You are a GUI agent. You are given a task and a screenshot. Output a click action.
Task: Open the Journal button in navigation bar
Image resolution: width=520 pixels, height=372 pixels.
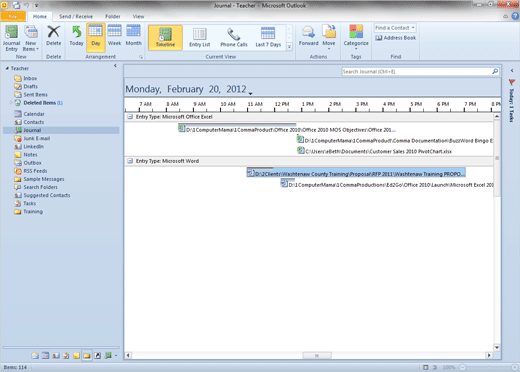pyautogui.click(x=108, y=356)
